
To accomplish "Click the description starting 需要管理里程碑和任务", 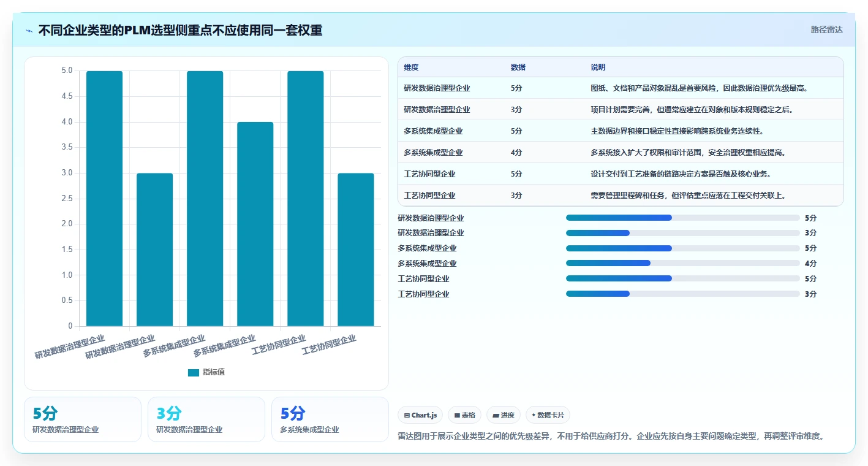I will [688, 196].
